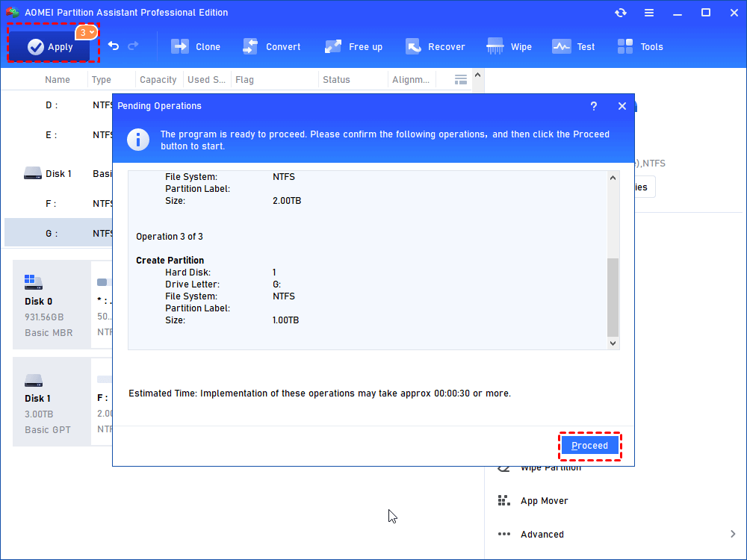747x560 pixels.
Task: Open the Free up tool
Action: [x=353, y=46]
